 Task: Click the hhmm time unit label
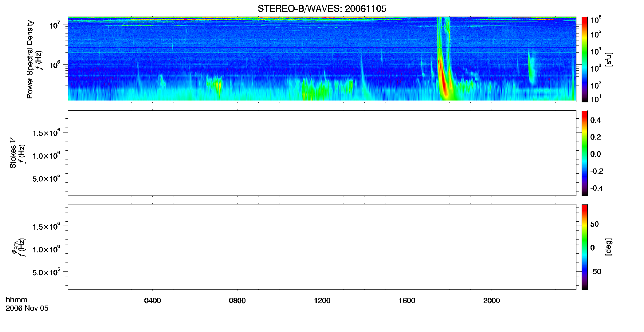tap(17, 300)
